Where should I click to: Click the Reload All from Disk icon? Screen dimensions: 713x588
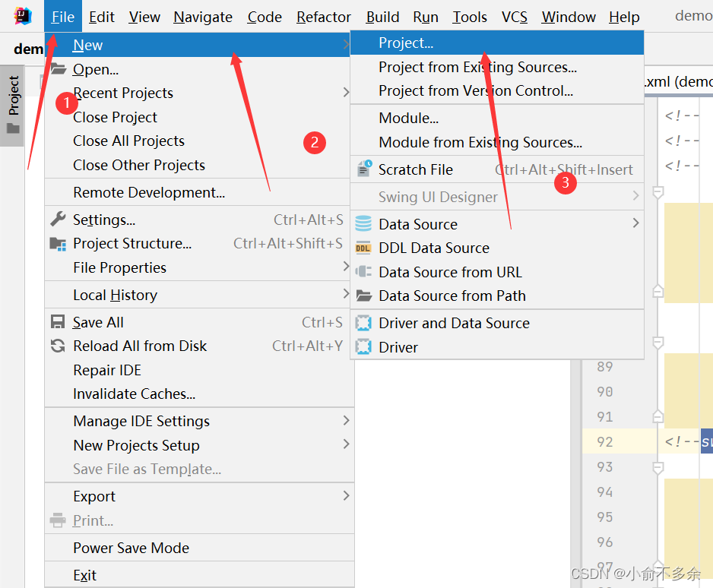click(x=58, y=346)
